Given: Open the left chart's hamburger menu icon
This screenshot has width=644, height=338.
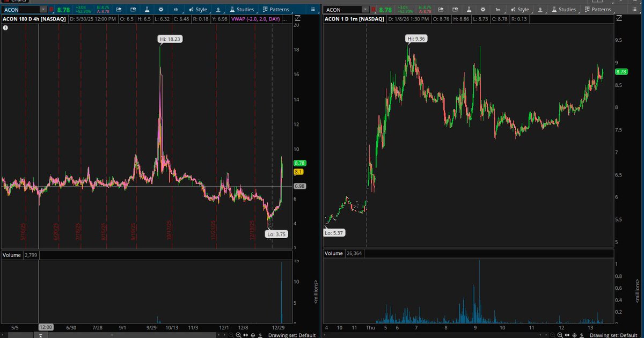Looking at the screenshot, I should tap(312, 10).
